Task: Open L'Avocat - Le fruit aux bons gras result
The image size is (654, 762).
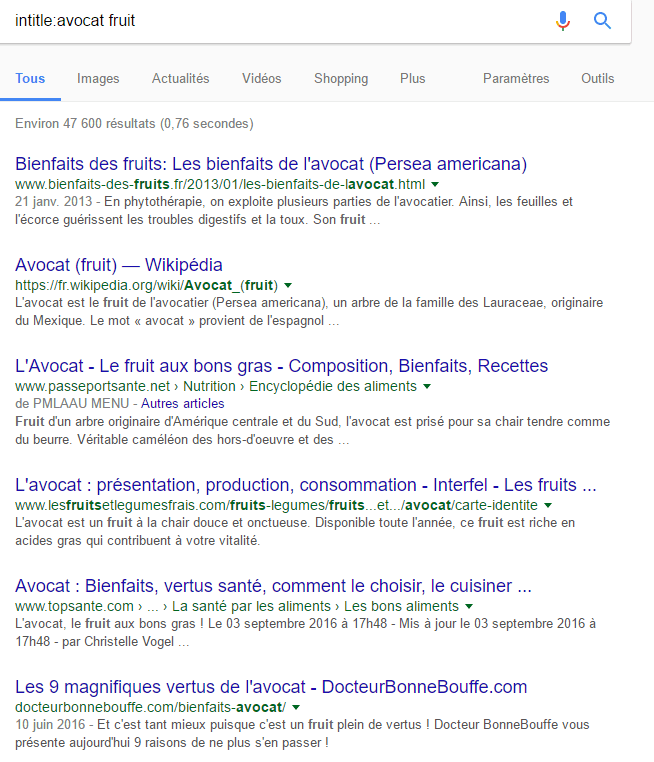Action: tap(281, 366)
